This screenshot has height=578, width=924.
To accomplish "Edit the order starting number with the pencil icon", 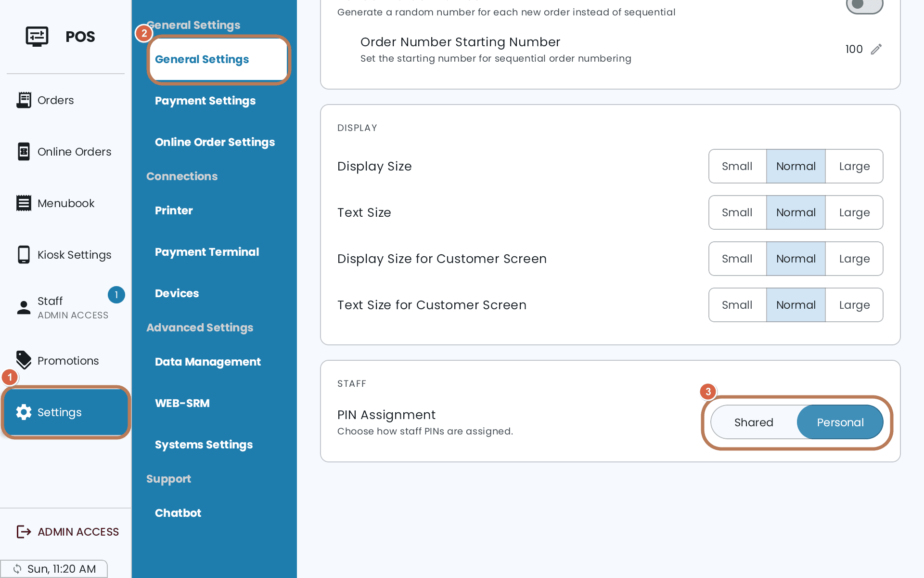I will point(876,49).
